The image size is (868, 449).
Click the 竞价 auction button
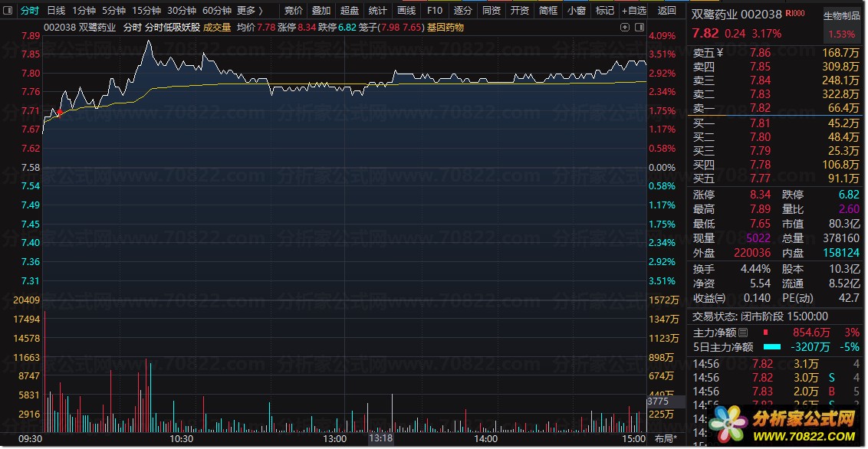tap(294, 11)
